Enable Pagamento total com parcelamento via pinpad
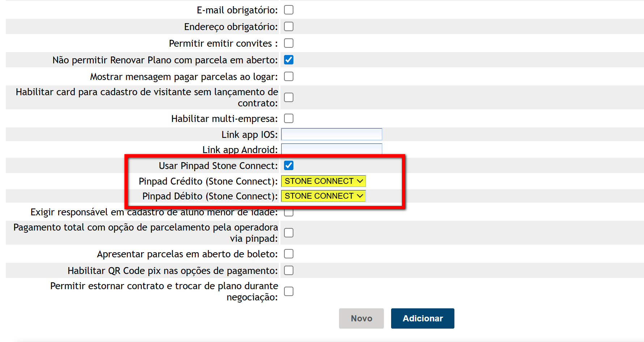This screenshot has height=342, width=644. [288, 233]
